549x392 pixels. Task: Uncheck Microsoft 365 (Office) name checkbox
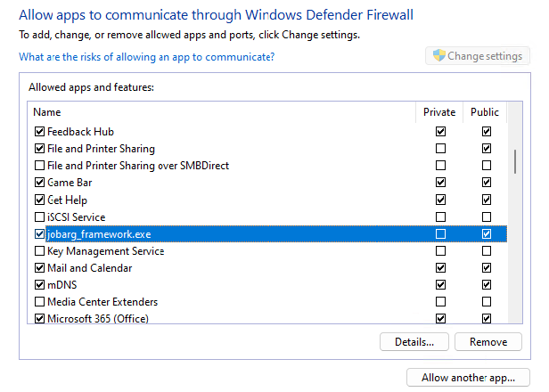tap(39, 319)
